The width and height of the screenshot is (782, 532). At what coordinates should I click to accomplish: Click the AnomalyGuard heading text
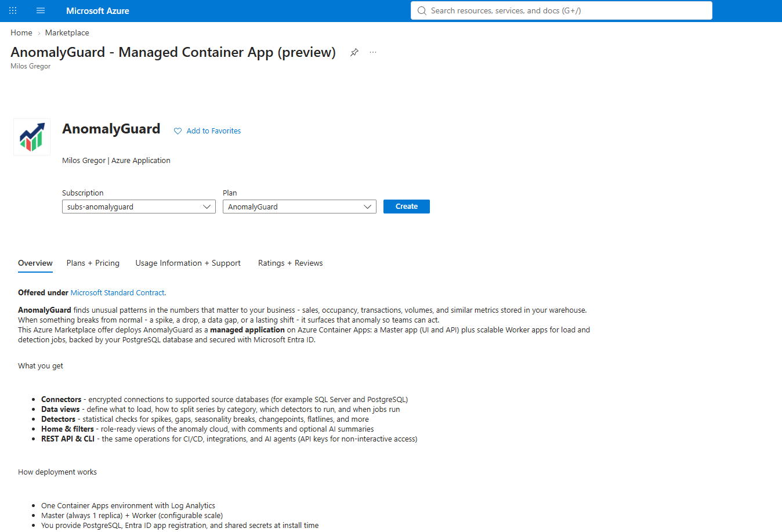pos(111,129)
